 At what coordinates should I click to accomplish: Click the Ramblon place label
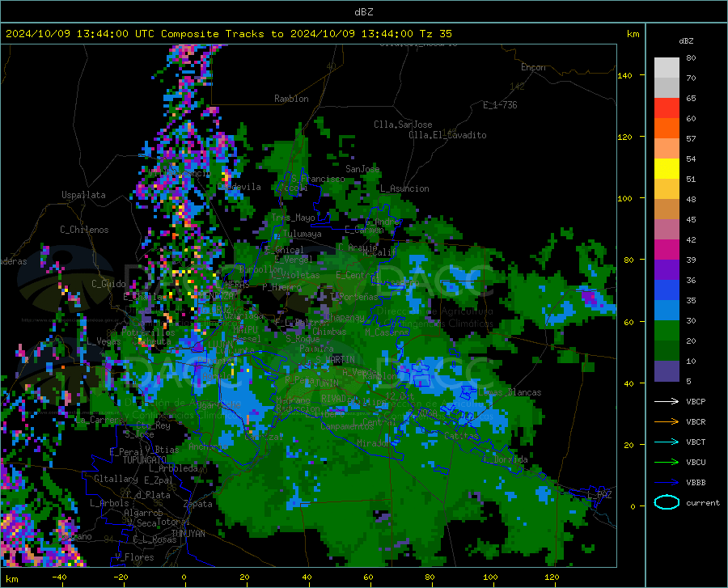pyautogui.click(x=291, y=99)
